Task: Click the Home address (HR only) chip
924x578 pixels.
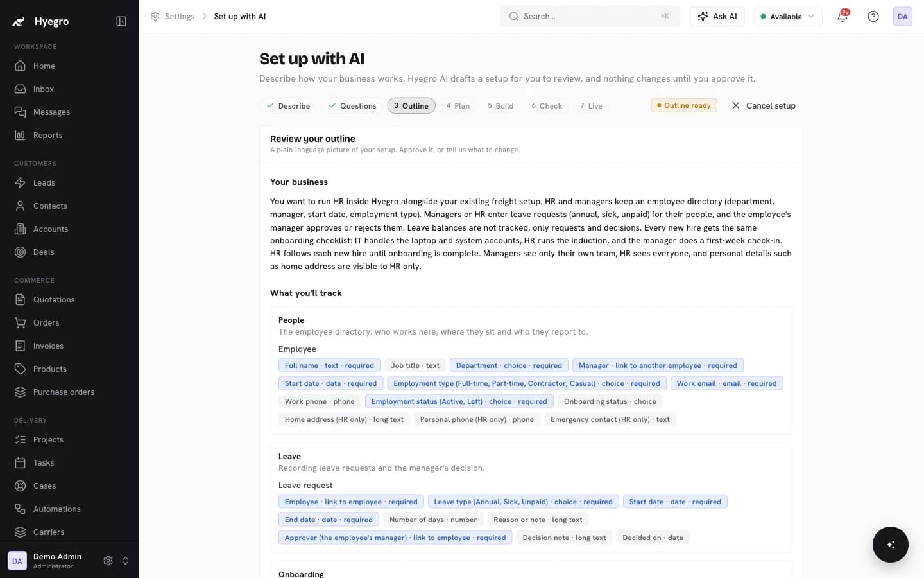Action: 344,419
